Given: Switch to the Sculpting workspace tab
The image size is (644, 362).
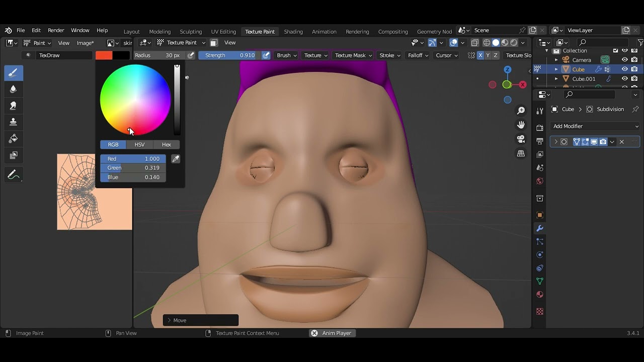Looking at the screenshot, I should point(191,32).
